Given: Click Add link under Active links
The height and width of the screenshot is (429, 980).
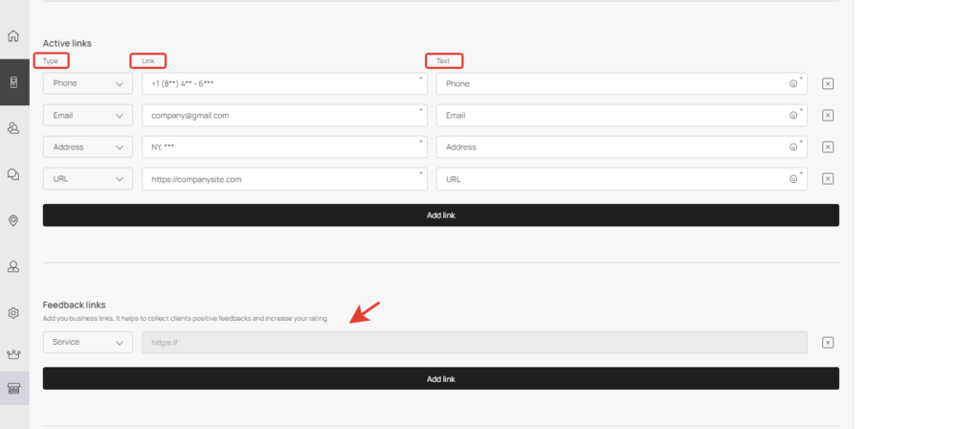Looking at the screenshot, I should pyautogui.click(x=440, y=215).
